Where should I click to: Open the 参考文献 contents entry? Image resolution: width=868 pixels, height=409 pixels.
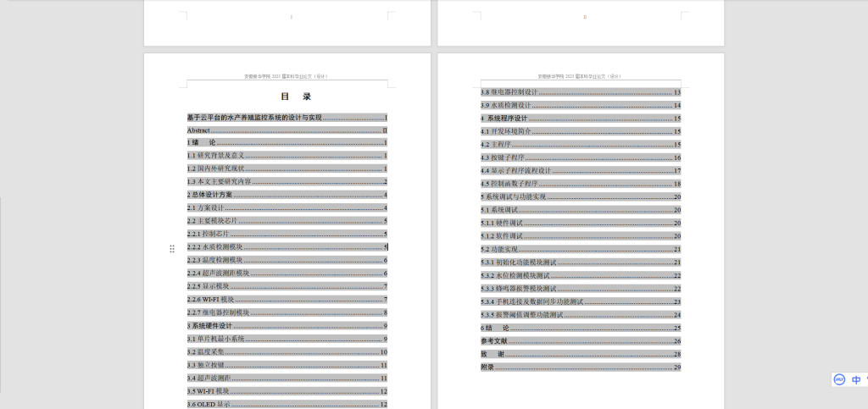pyautogui.click(x=493, y=340)
